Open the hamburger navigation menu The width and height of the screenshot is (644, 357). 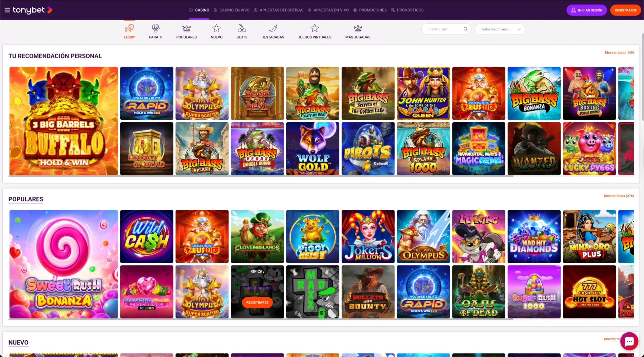pyautogui.click(x=7, y=10)
